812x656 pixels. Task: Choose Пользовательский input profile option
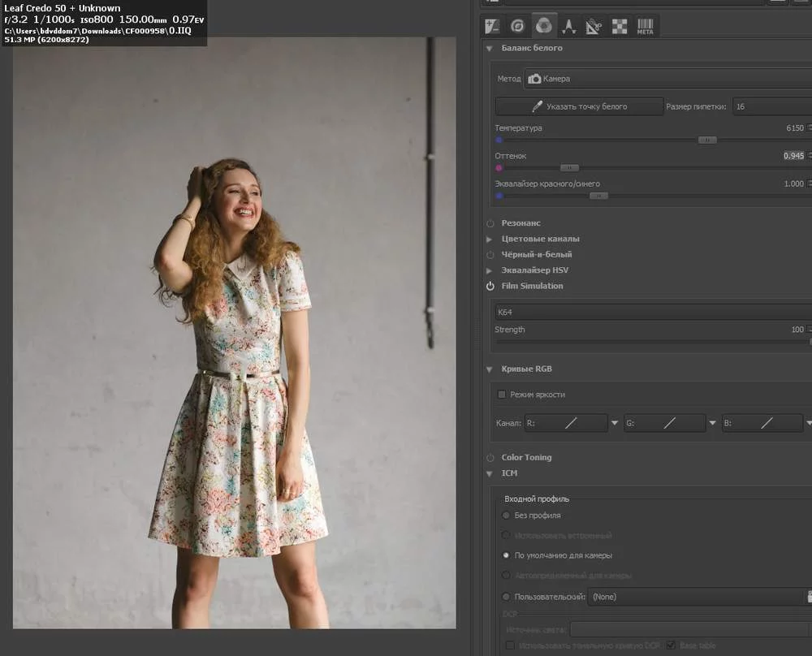506,597
